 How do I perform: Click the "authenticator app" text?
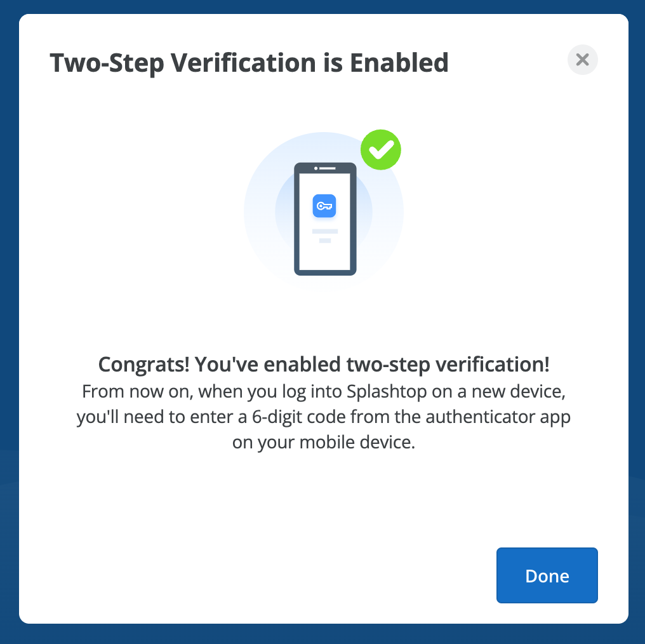[498, 417]
